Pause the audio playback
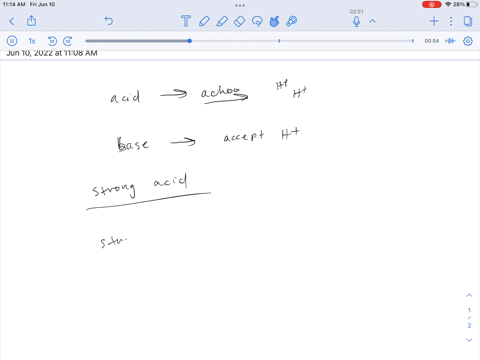 [x=12, y=41]
